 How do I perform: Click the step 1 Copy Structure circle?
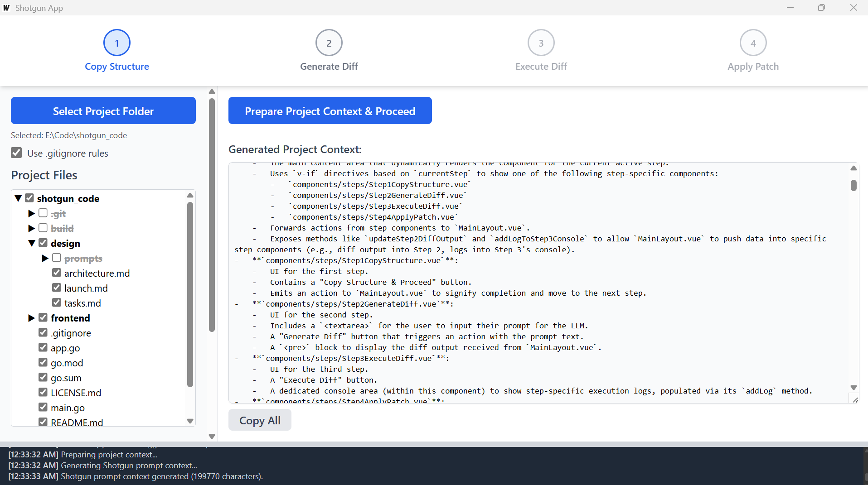(116, 43)
